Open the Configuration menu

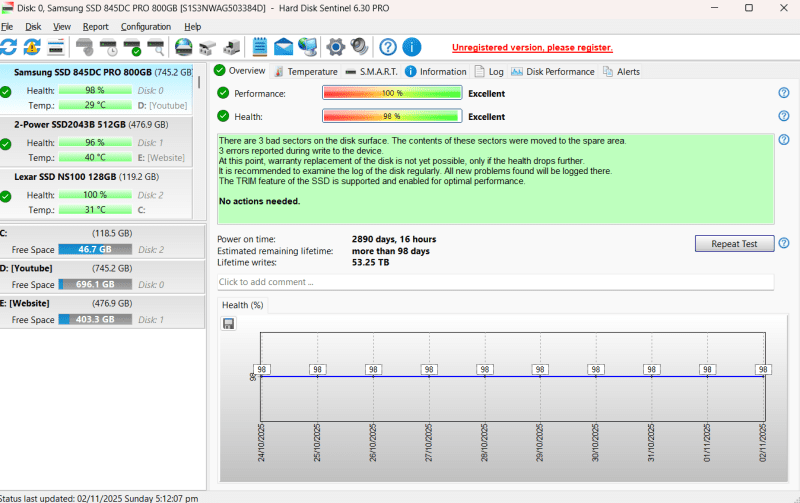(x=146, y=26)
